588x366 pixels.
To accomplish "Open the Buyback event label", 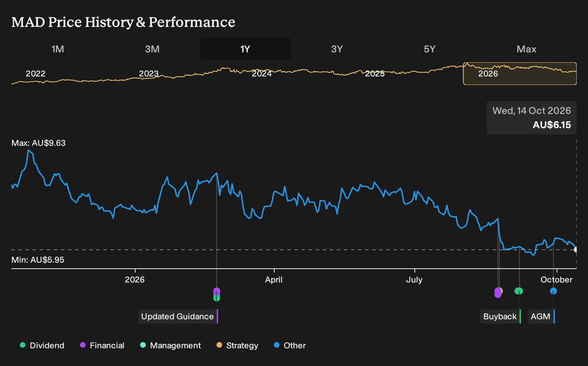I will point(500,316).
